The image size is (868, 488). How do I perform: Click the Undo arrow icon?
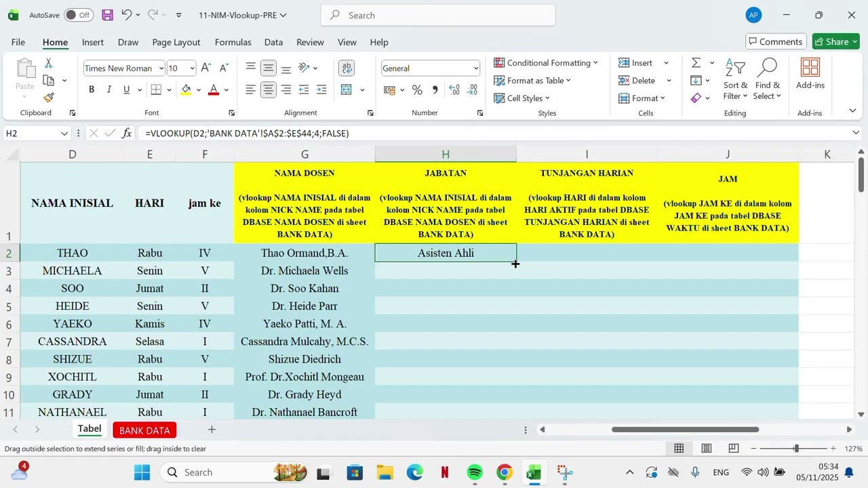[x=126, y=15]
